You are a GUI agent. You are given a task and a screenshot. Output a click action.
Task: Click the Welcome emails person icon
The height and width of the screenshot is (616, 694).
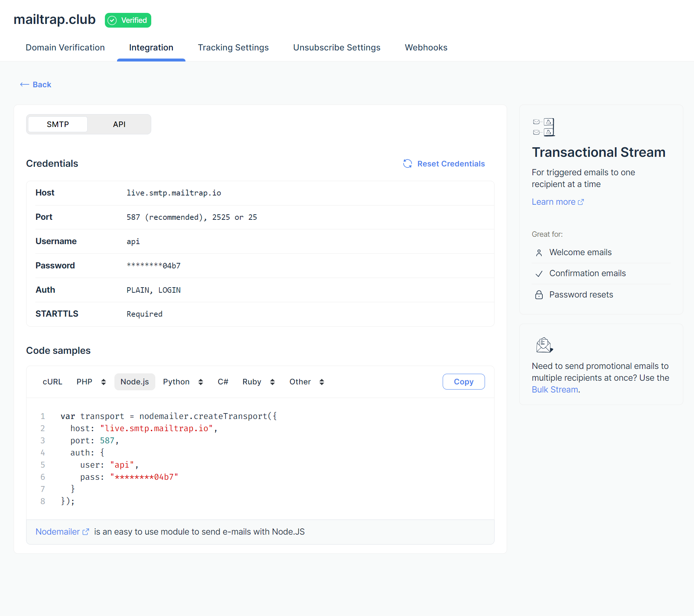(x=539, y=253)
